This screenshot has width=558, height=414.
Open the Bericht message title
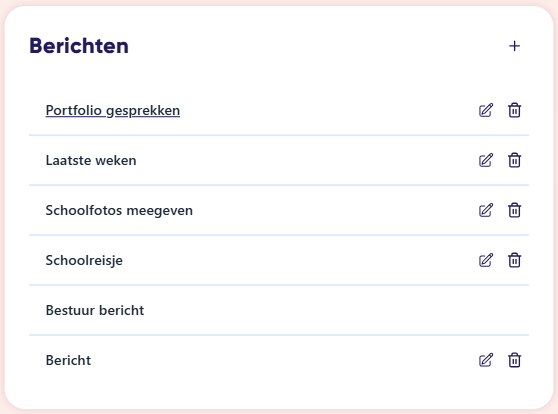pyautogui.click(x=68, y=361)
